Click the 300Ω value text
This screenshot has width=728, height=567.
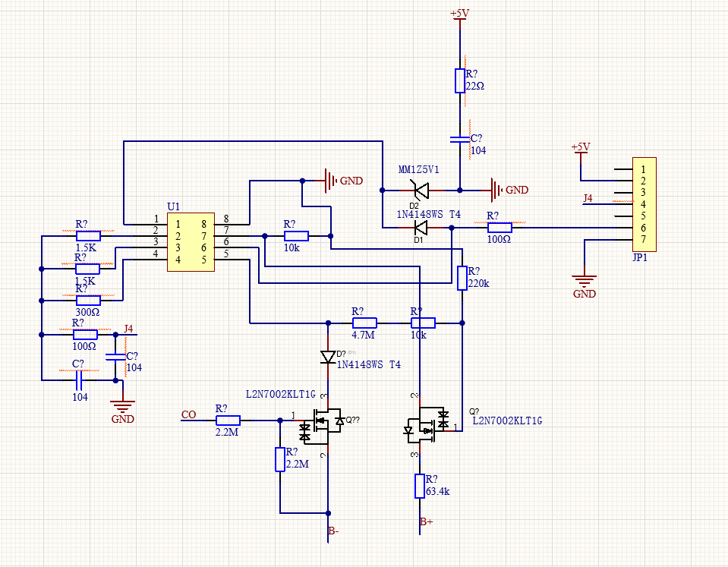(x=88, y=313)
